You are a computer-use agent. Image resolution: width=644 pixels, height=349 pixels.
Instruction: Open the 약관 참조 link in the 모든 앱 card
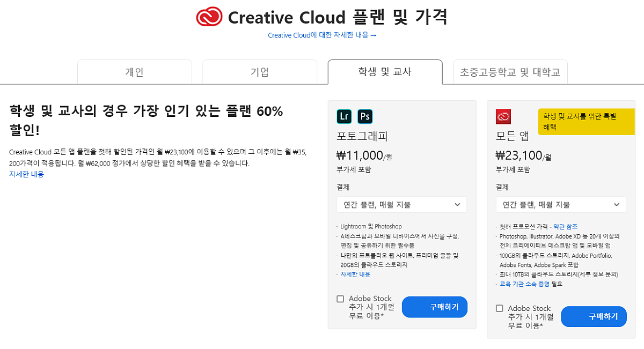tap(566, 227)
